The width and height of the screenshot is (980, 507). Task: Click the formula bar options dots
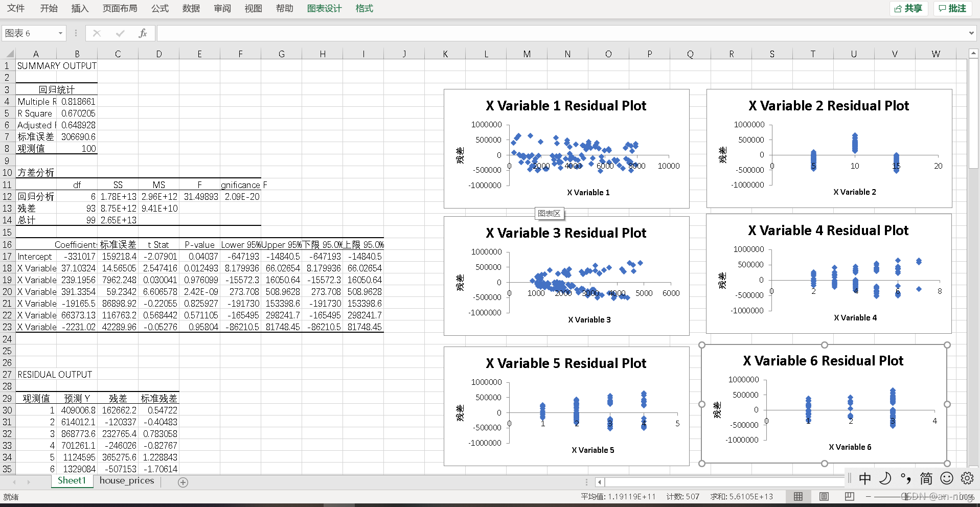coord(76,33)
